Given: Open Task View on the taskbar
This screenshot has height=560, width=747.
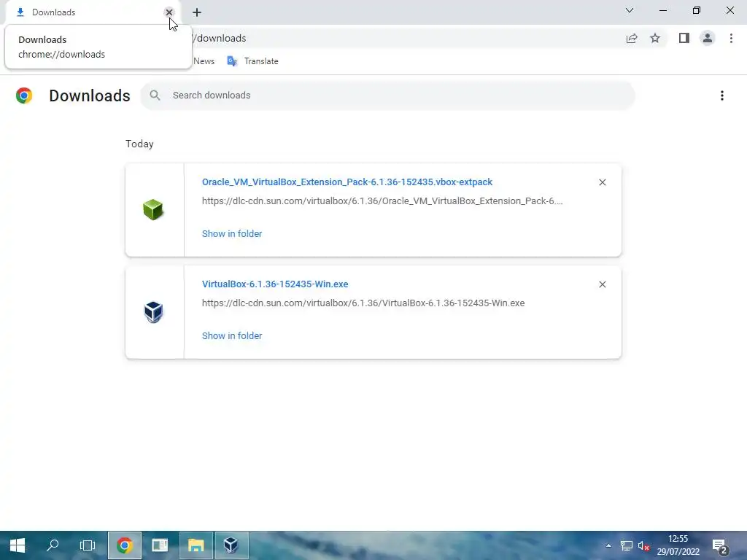Looking at the screenshot, I should click(x=88, y=545).
